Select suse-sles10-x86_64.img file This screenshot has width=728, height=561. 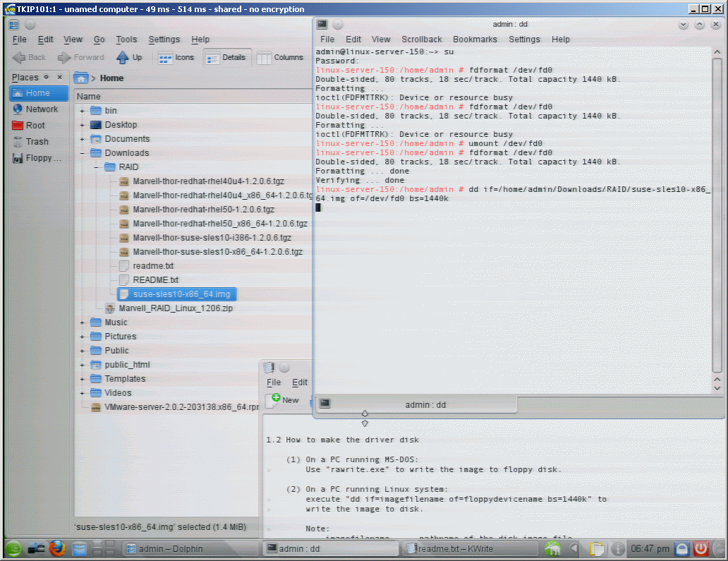176,294
